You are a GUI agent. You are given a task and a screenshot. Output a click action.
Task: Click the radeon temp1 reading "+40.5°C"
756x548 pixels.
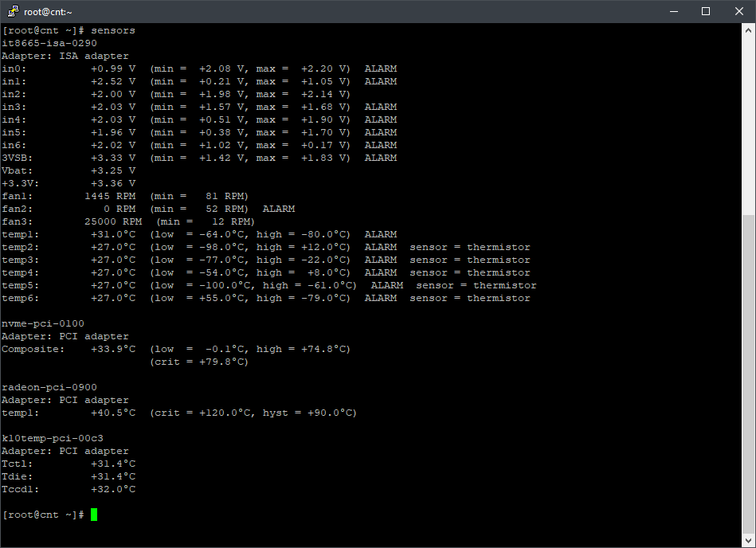point(113,413)
